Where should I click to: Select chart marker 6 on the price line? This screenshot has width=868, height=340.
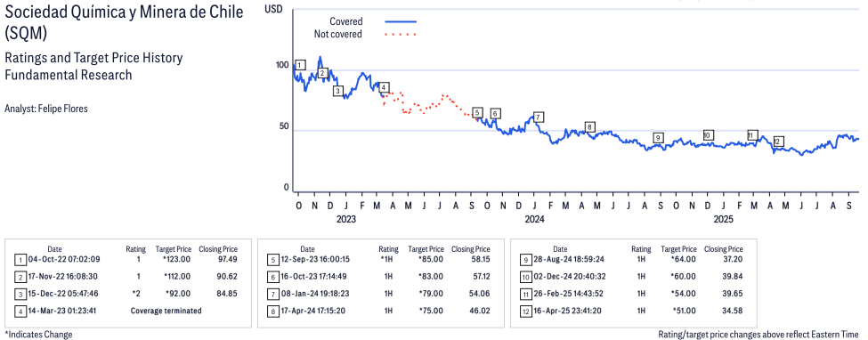496,114
